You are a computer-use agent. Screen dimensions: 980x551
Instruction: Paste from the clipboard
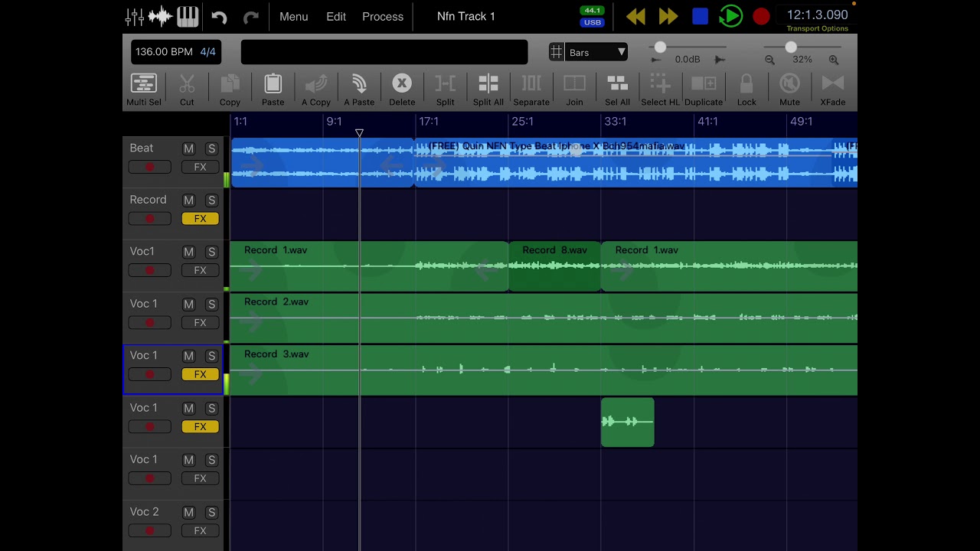[273, 90]
